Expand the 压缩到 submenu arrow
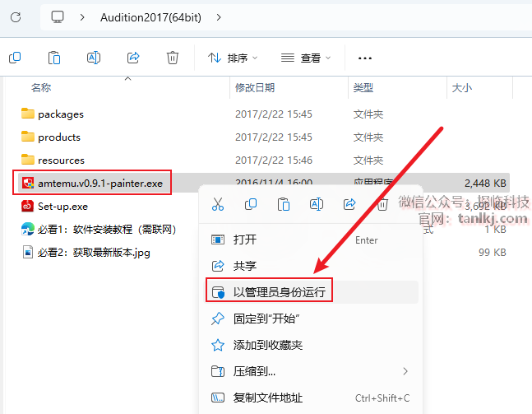532x414 pixels. (405, 371)
